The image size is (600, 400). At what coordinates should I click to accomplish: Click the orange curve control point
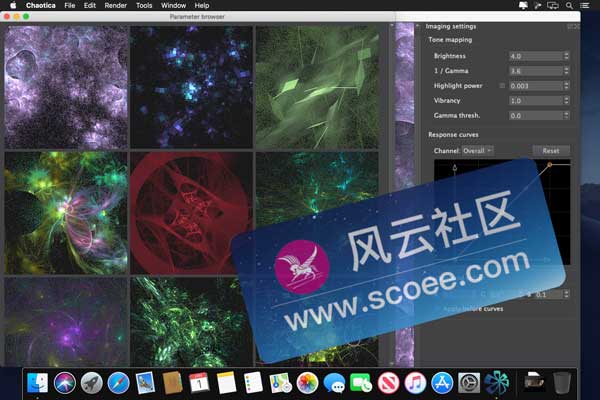pyautogui.click(x=549, y=166)
